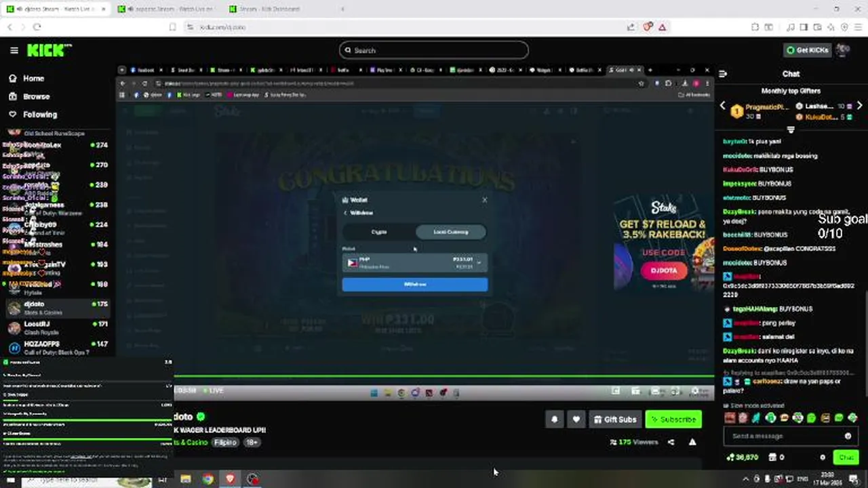Open the PHP currency dropdown
The height and width of the screenshot is (488, 868).
pyautogui.click(x=414, y=263)
